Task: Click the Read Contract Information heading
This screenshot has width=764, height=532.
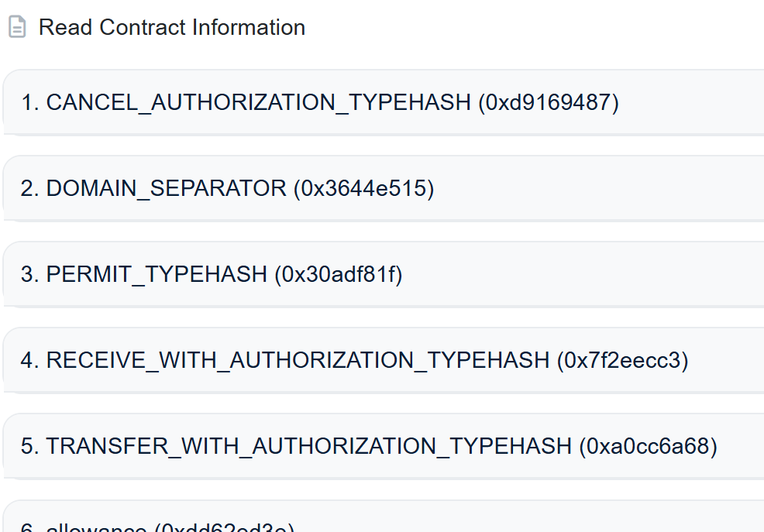Action: tap(171, 28)
